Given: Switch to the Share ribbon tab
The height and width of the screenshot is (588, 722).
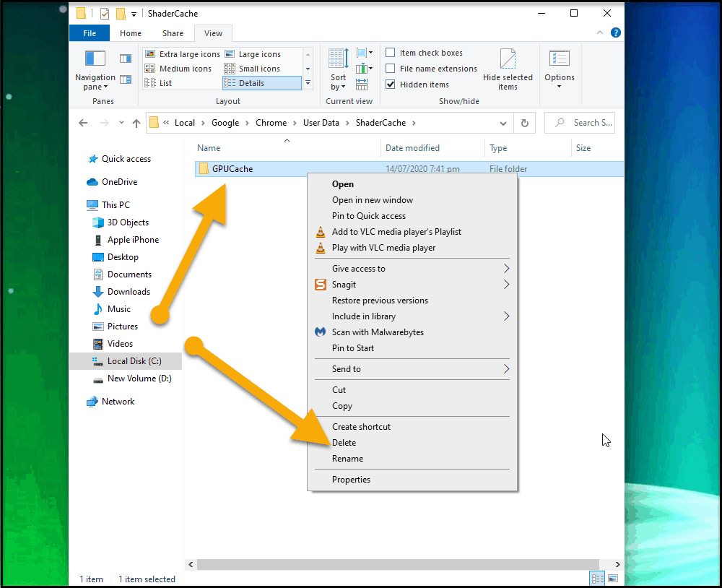Looking at the screenshot, I should click(173, 33).
